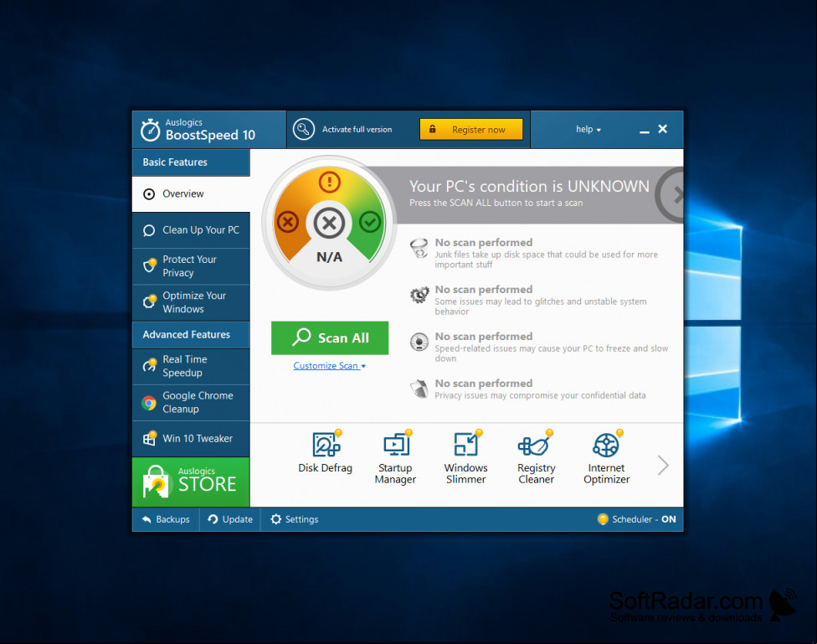Click the Register now button

471,129
